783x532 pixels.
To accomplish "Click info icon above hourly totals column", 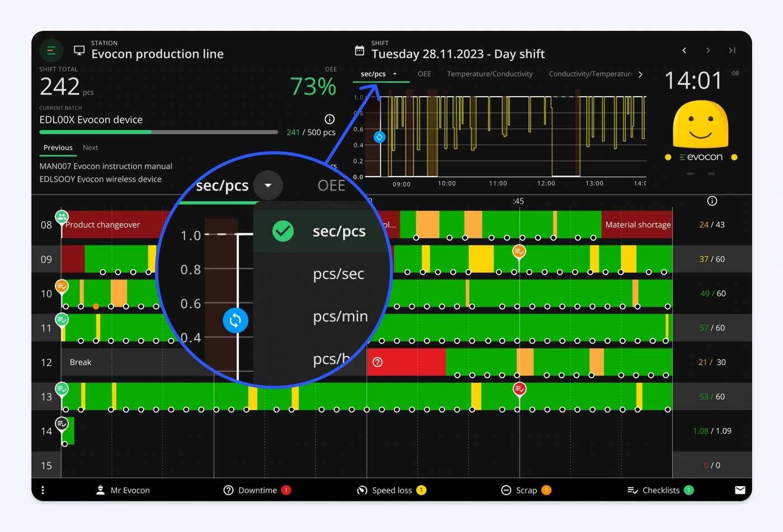I will click(x=712, y=201).
